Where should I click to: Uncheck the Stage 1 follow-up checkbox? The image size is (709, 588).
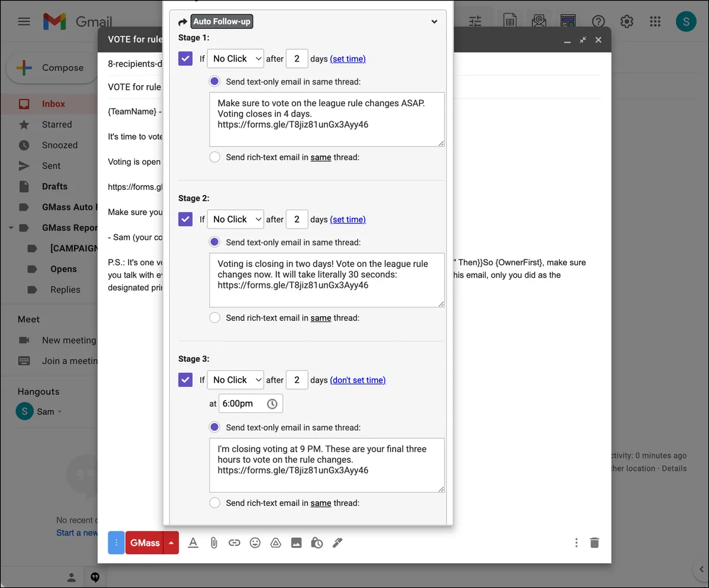click(x=186, y=59)
